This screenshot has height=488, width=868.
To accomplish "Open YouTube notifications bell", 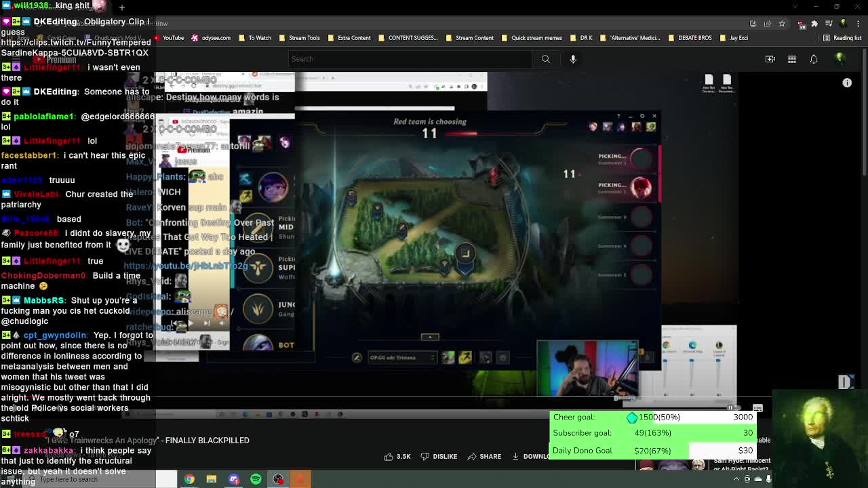I will click(813, 59).
